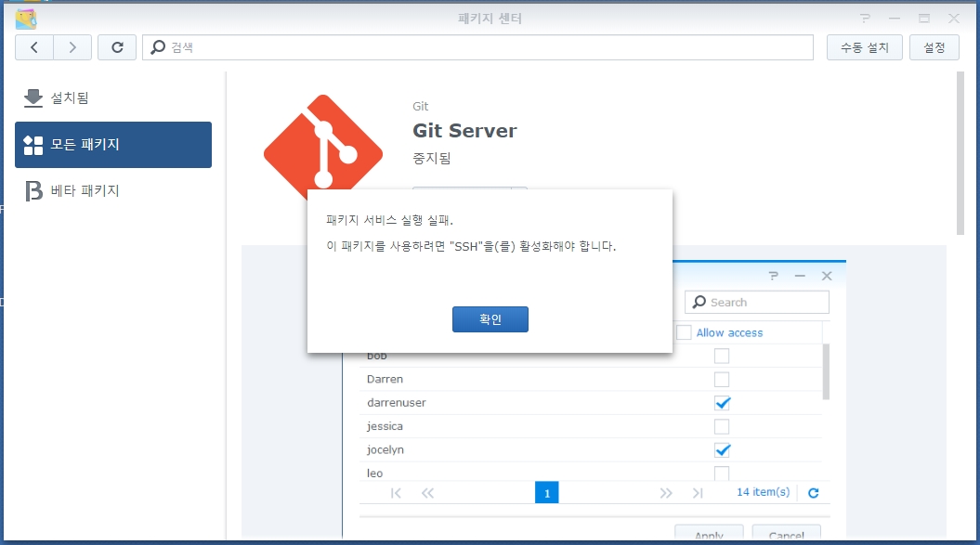Open help for Package Center window
Viewport: 980px width, 545px height.
click(x=865, y=19)
